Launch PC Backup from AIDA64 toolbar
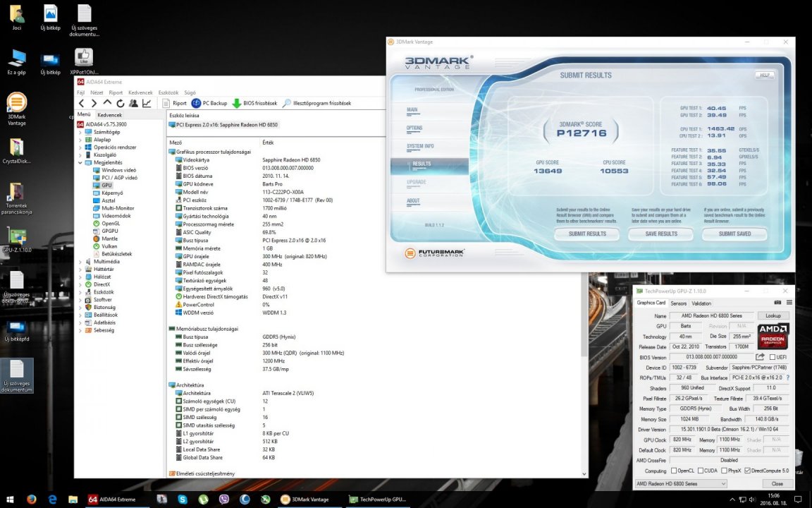This screenshot has height=508, width=812. click(209, 103)
